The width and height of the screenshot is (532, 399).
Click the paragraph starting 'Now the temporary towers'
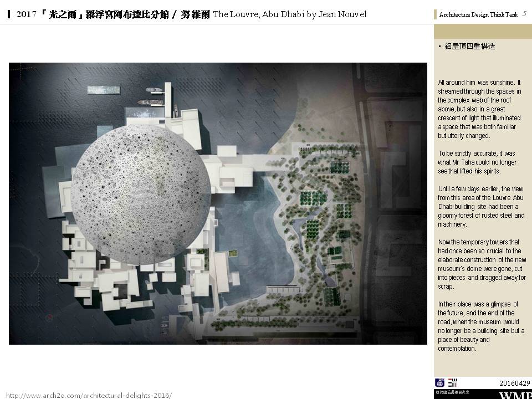[x=482, y=264]
